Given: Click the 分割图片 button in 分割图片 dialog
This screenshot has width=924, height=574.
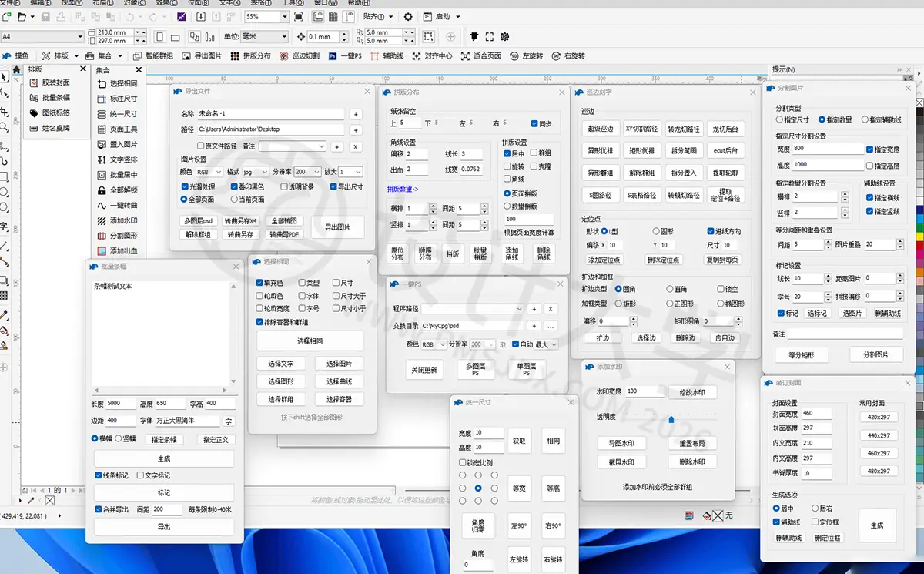Looking at the screenshot, I should point(876,354).
